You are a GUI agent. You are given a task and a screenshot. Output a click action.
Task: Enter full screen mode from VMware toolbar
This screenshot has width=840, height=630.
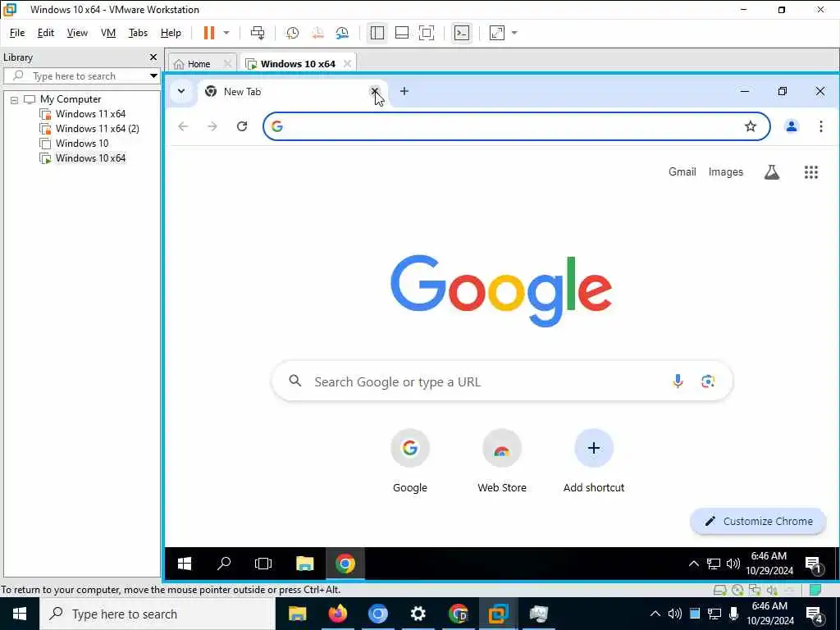[427, 33]
